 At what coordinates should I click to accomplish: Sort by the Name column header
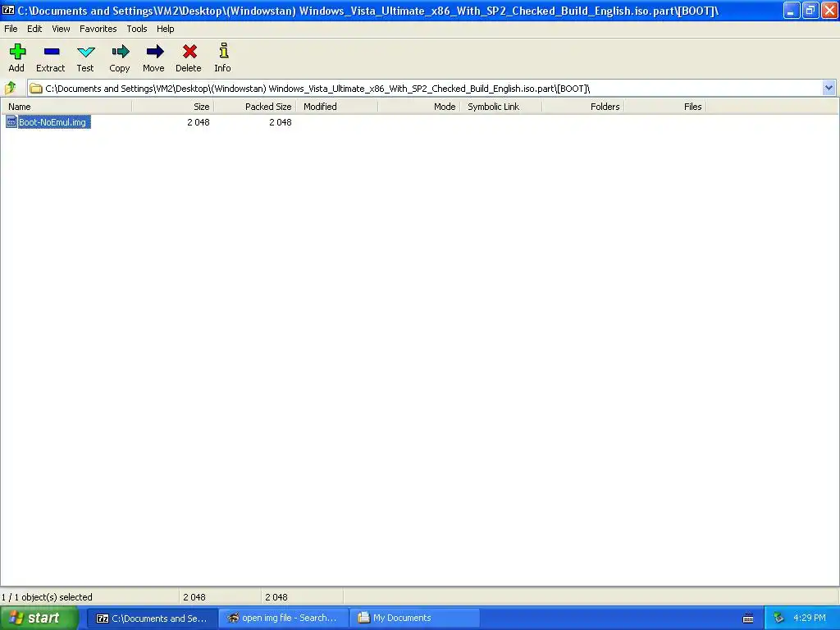pyautogui.click(x=66, y=107)
